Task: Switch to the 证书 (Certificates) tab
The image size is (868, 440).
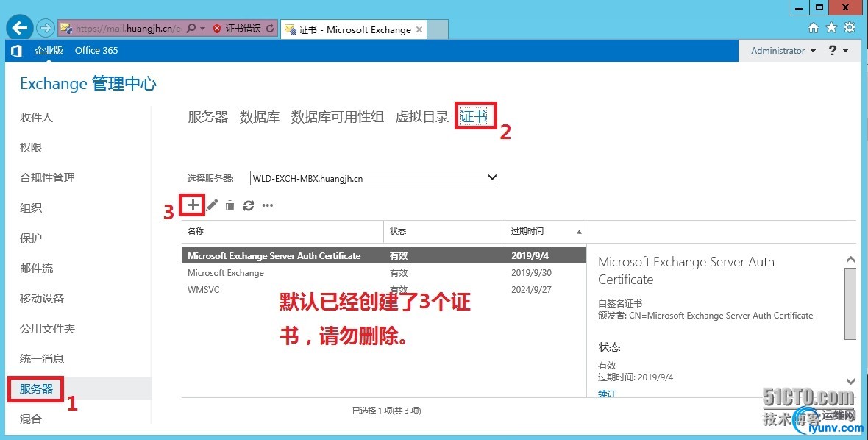Action: click(x=474, y=117)
